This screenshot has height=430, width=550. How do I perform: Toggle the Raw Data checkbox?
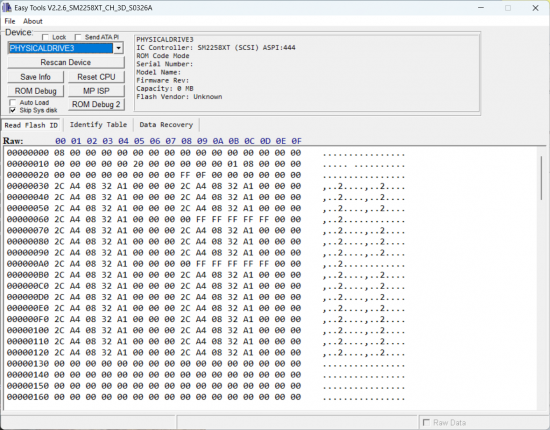pyautogui.click(x=426, y=422)
